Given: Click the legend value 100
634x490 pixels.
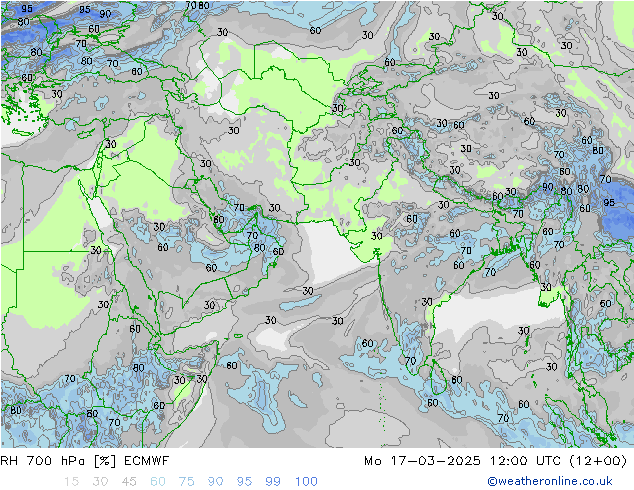Looking at the screenshot, I should pyautogui.click(x=306, y=482).
